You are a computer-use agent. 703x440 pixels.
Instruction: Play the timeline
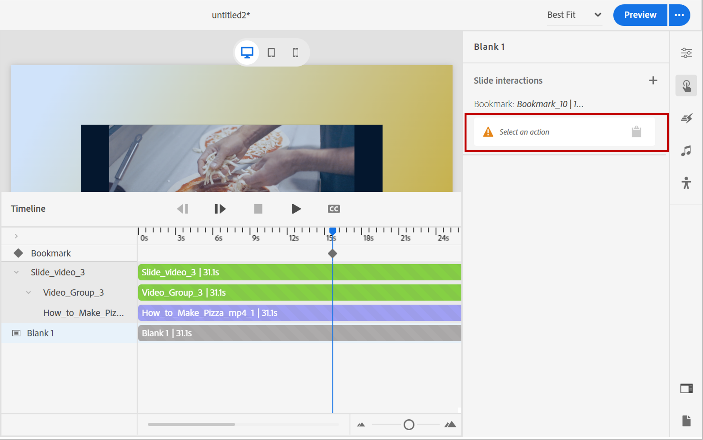tap(296, 209)
